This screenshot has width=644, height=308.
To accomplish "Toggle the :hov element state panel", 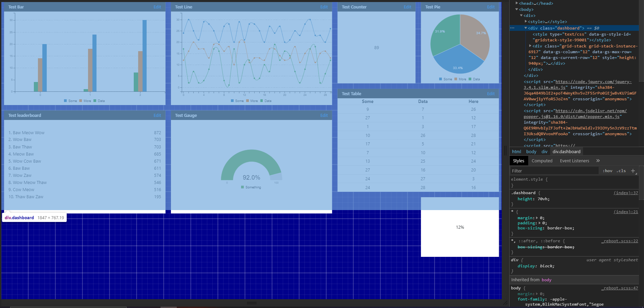I will pyautogui.click(x=607, y=171).
